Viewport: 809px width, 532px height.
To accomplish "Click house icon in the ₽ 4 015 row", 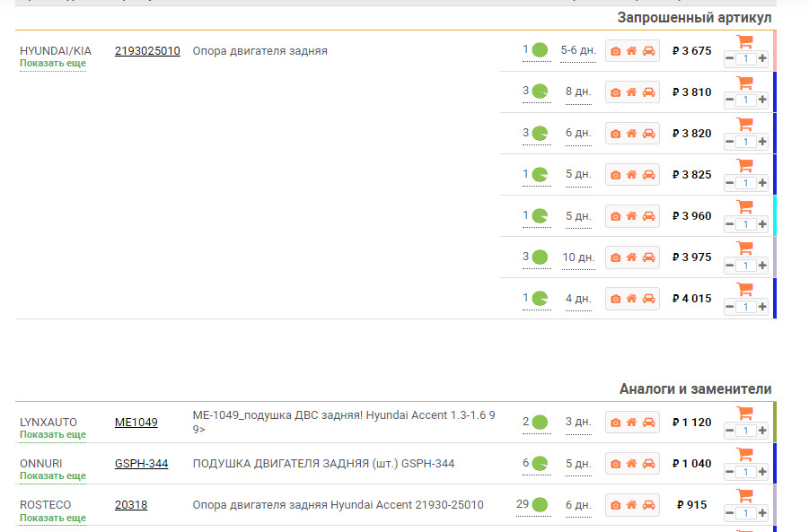I will point(631,299).
